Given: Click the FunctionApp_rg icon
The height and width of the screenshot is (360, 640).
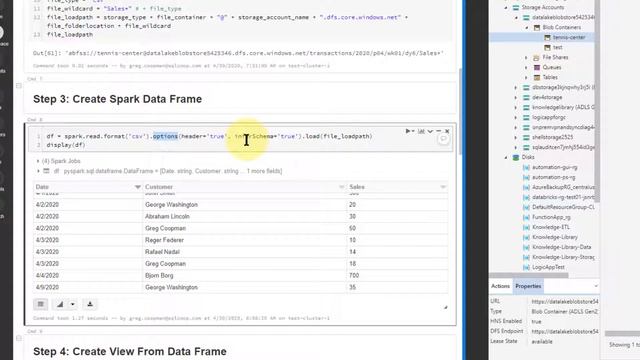Looking at the screenshot, I should coord(526,217).
